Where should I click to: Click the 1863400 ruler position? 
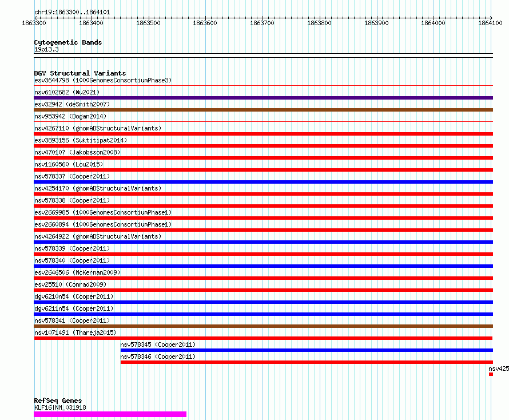pos(91,23)
